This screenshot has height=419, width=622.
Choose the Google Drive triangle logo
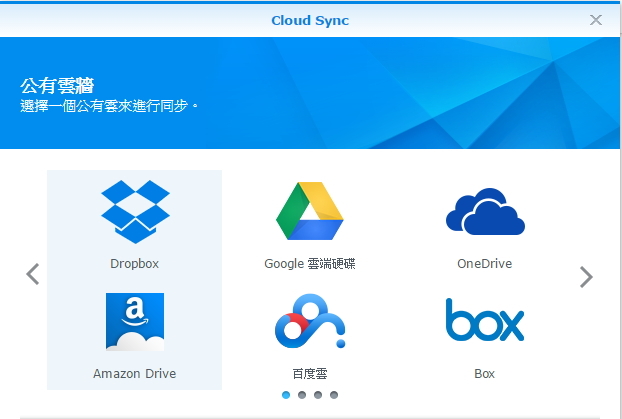pyautogui.click(x=310, y=211)
